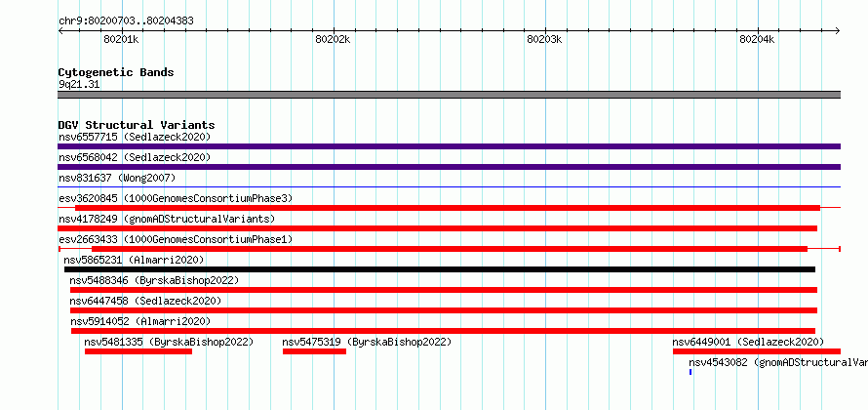Click the 80202k ruler tick label

pyautogui.click(x=333, y=39)
